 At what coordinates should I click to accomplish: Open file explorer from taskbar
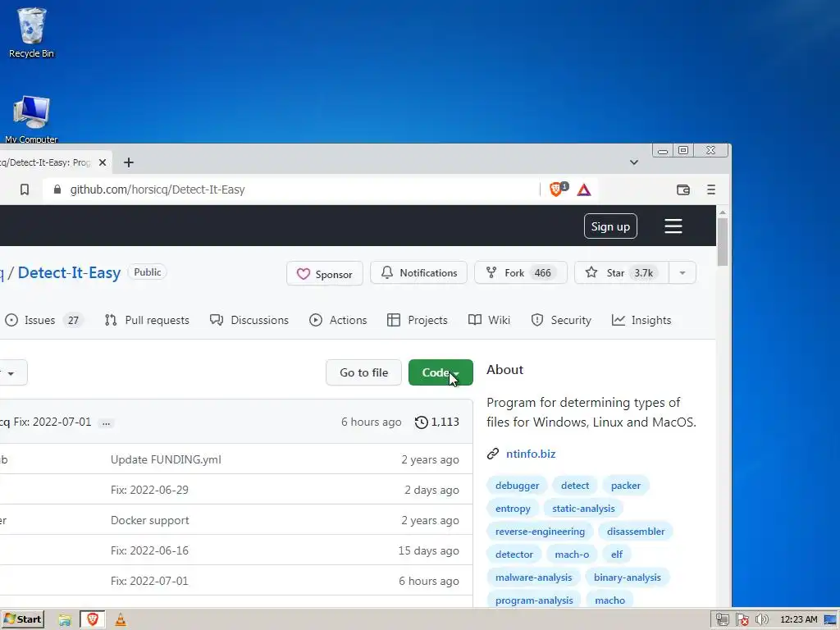coord(65,620)
